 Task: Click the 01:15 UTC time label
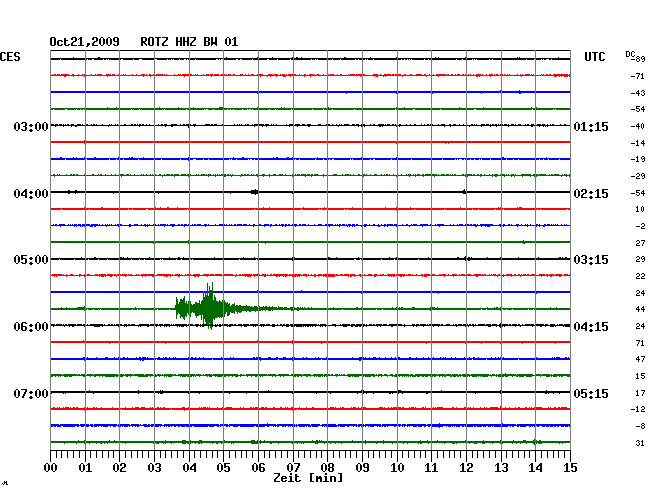click(x=591, y=126)
